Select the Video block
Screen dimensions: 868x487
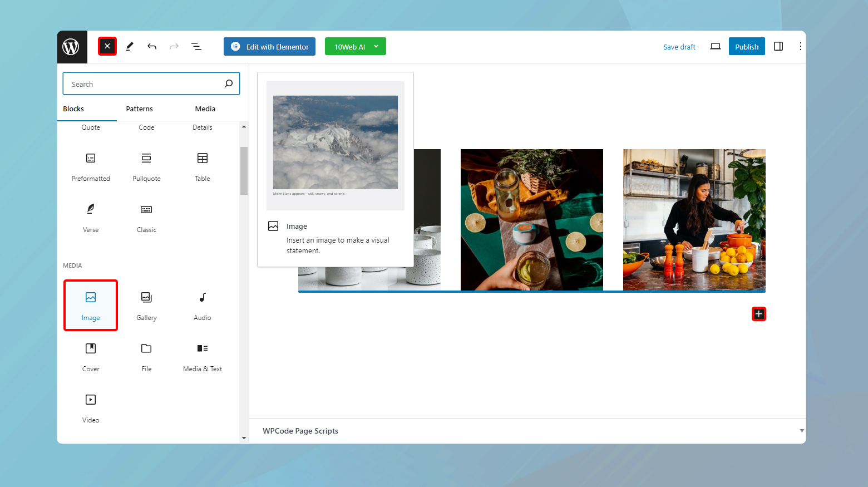coord(90,407)
